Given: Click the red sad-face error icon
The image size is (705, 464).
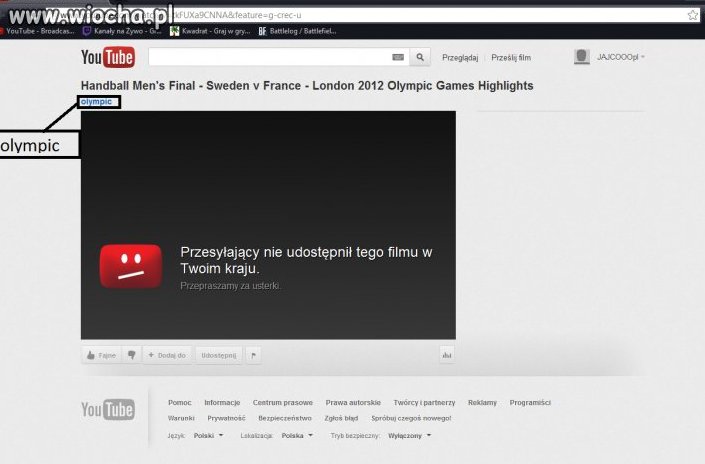Looking at the screenshot, I should click(131, 266).
